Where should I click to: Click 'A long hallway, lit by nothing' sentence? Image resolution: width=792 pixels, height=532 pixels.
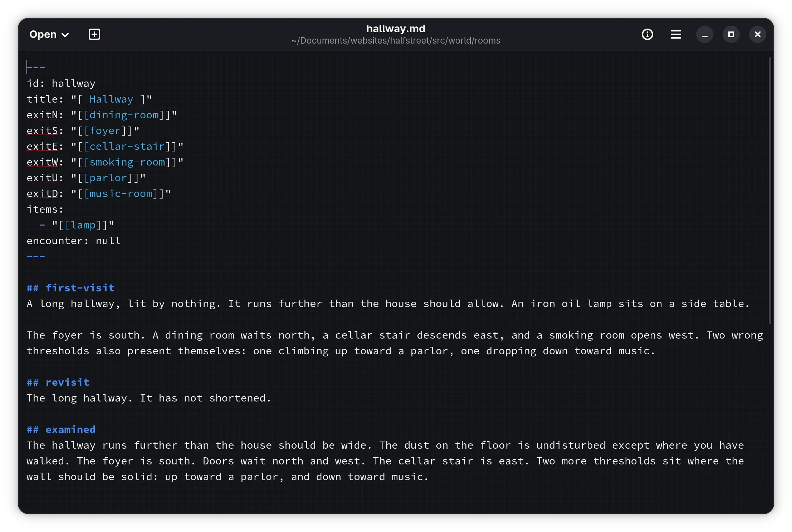coord(124,304)
